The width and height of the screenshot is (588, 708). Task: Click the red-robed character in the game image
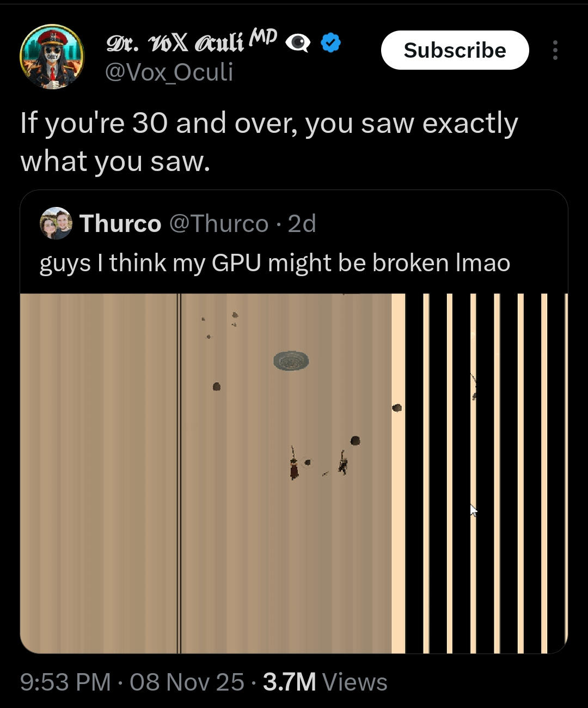(x=294, y=466)
